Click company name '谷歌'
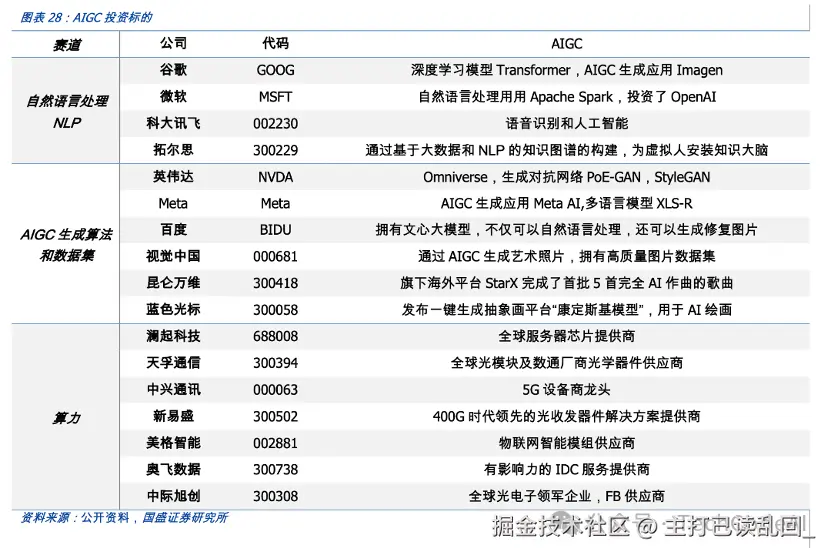Image resolution: width=832 pixels, height=556 pixels. 174,70
